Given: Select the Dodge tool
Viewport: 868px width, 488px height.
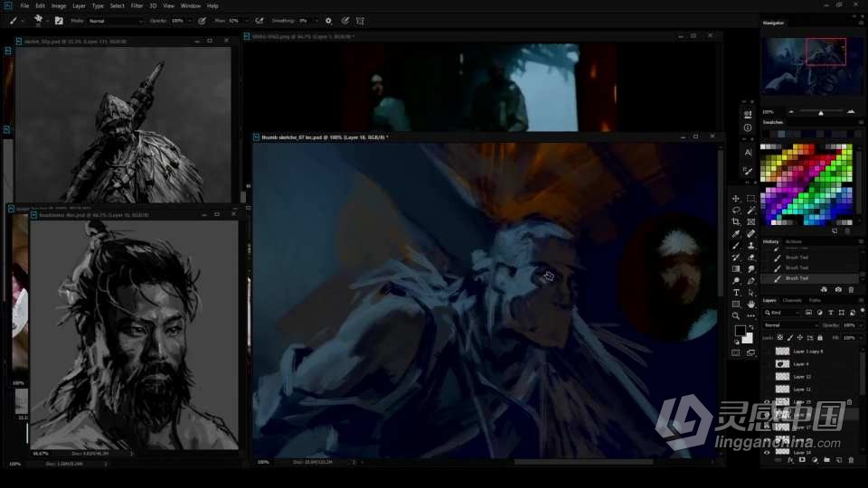Looking at the screenshot, I should (x=736, y=280).
